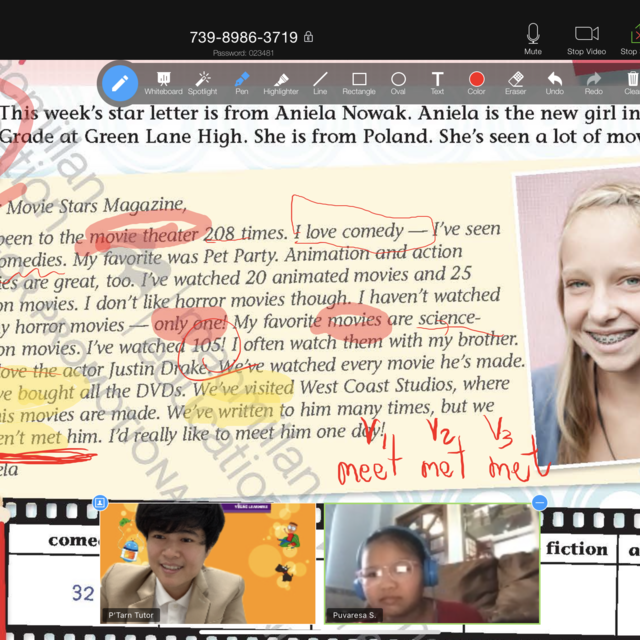The width and height of the screenshot is (640, 640).
Task: Click the blue minus button on video panel
Action: click(540, 502)
